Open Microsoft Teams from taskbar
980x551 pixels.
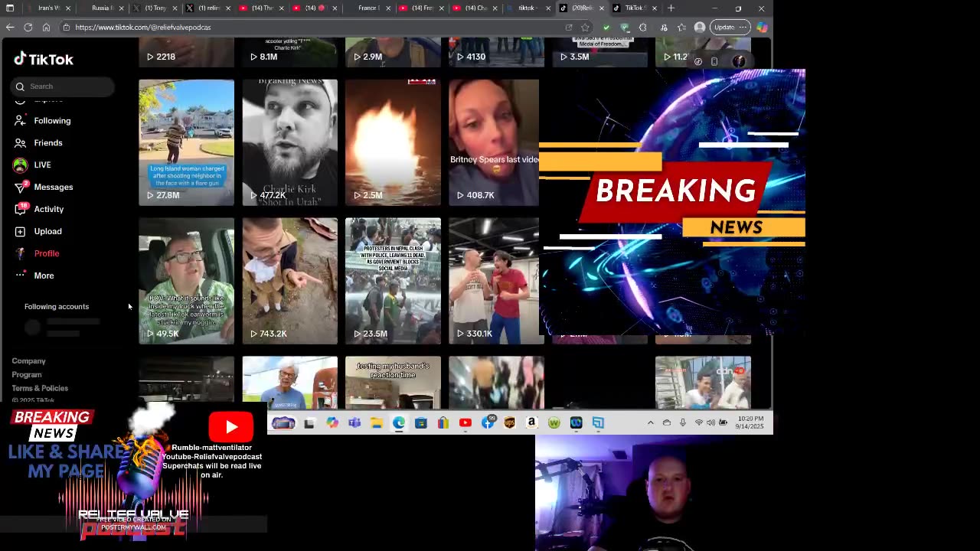click(354, 423)
